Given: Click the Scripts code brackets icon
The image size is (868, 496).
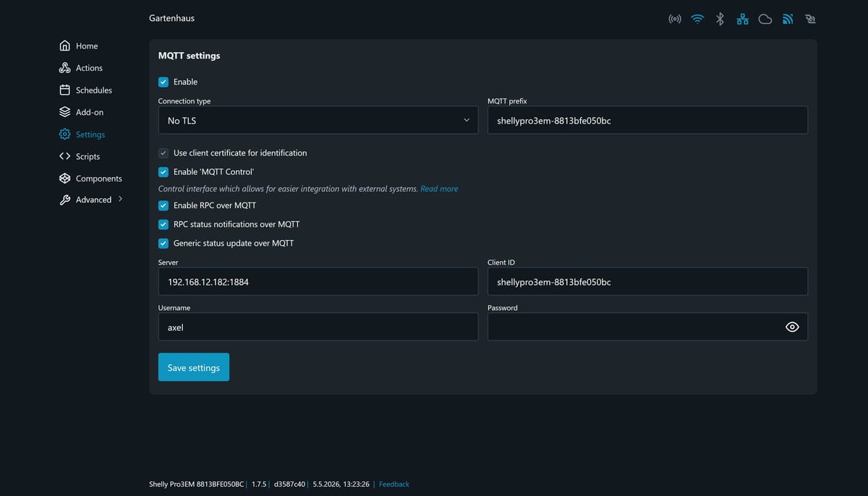Looking at the screenshot, I should coord(65,156).
